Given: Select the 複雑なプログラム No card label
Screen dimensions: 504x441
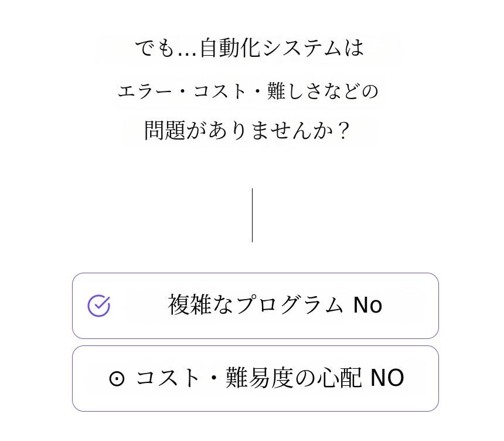Looking at the screenshot, I should (x=275, y=306).
